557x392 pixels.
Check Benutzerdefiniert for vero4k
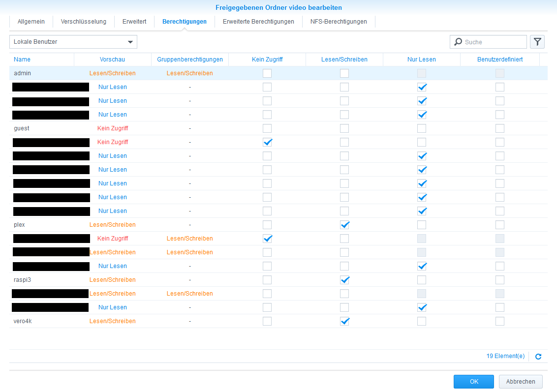(x=500, y=321)
